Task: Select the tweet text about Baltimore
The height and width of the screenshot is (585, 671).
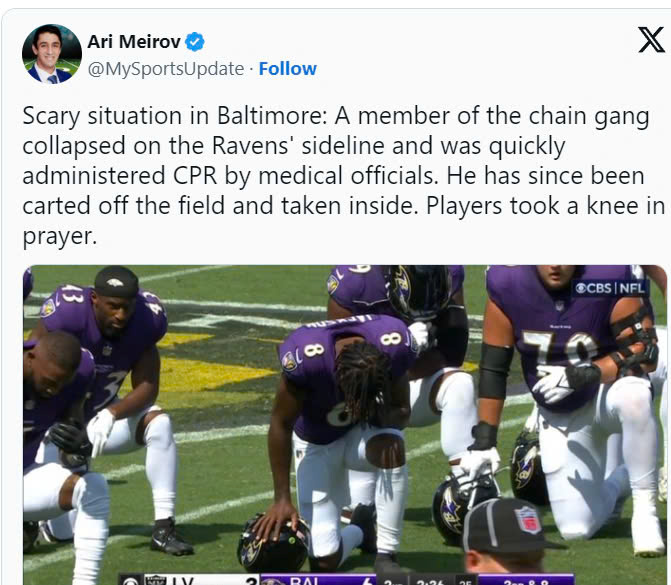Action: pyautogui.click(x=342, y=175)
